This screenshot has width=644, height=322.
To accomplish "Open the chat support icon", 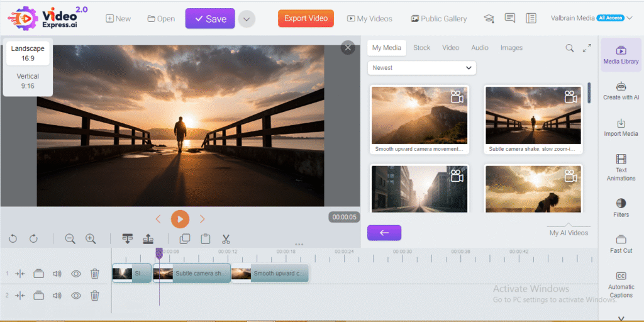I will click(509, 18).
